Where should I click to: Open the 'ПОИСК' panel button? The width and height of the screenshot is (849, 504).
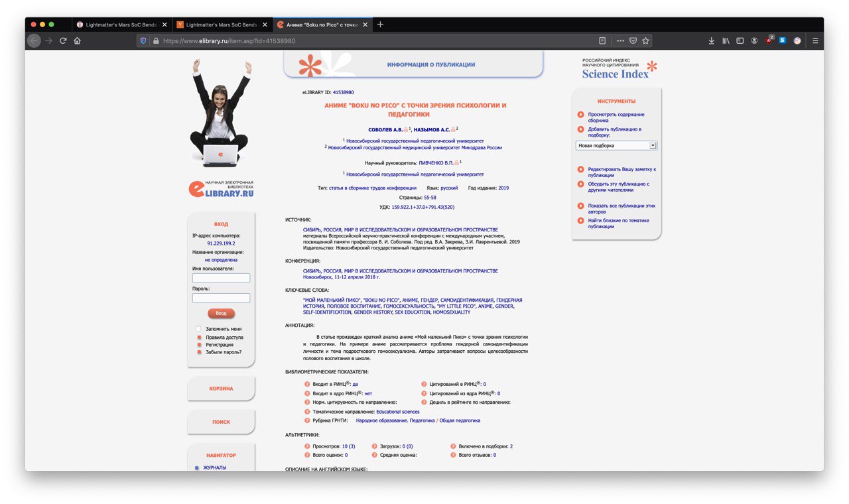pyautogui.click(x=221, y=422)
